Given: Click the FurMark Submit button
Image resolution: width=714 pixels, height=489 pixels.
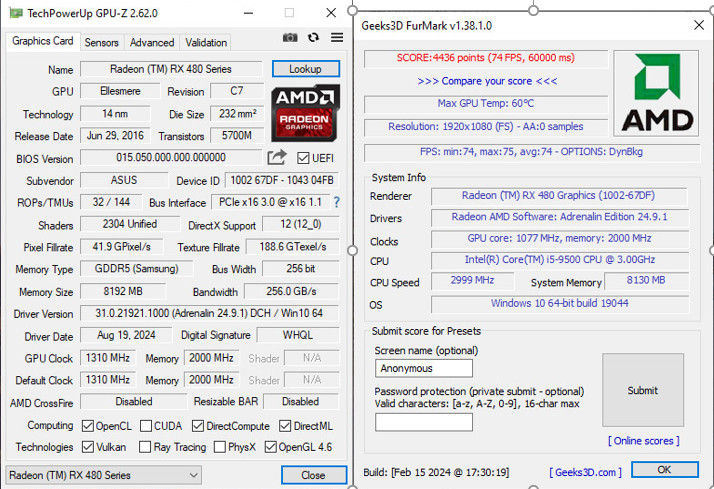Looking at the screenshot, I should click(x=643, y=390).
